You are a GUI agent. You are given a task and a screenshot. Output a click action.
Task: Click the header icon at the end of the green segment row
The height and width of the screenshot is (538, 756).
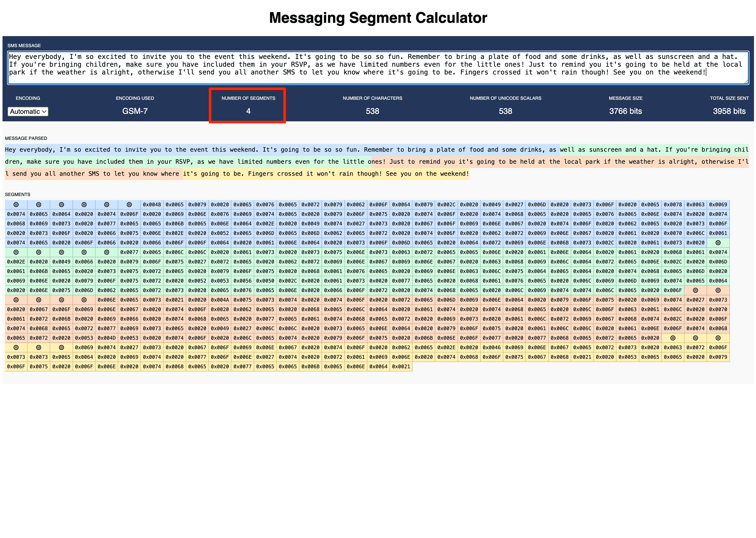pos(106,252)
